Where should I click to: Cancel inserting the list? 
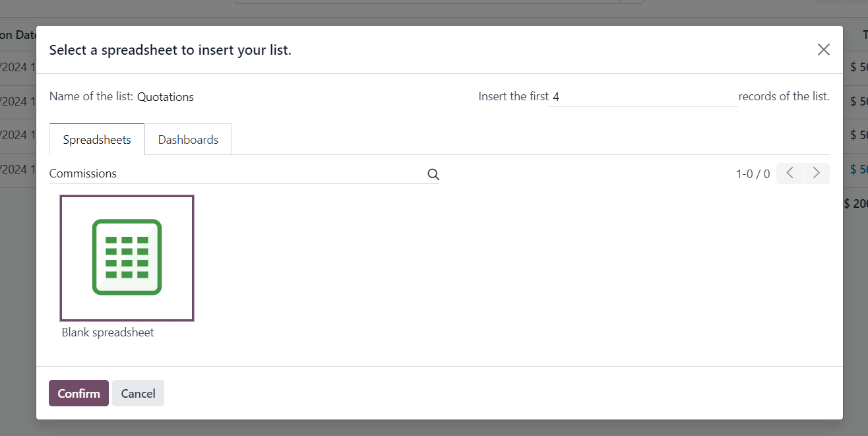138,393
